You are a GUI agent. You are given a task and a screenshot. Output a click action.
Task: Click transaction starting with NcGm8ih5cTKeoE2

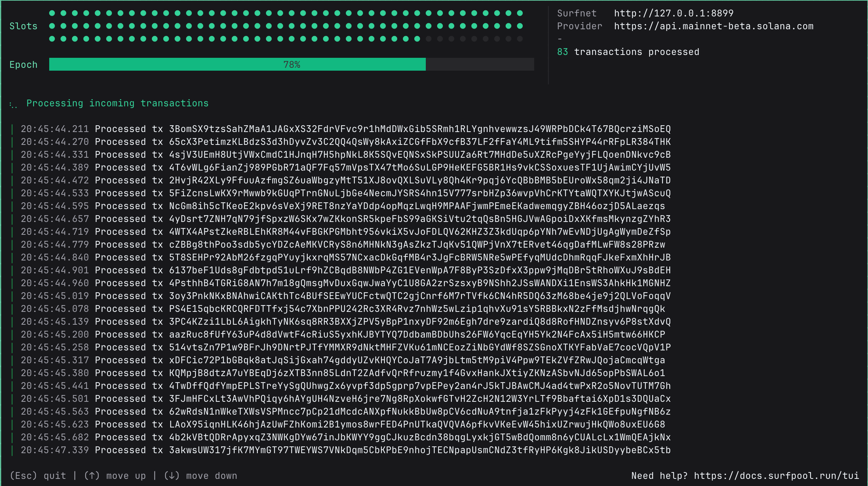click(417, 206)
